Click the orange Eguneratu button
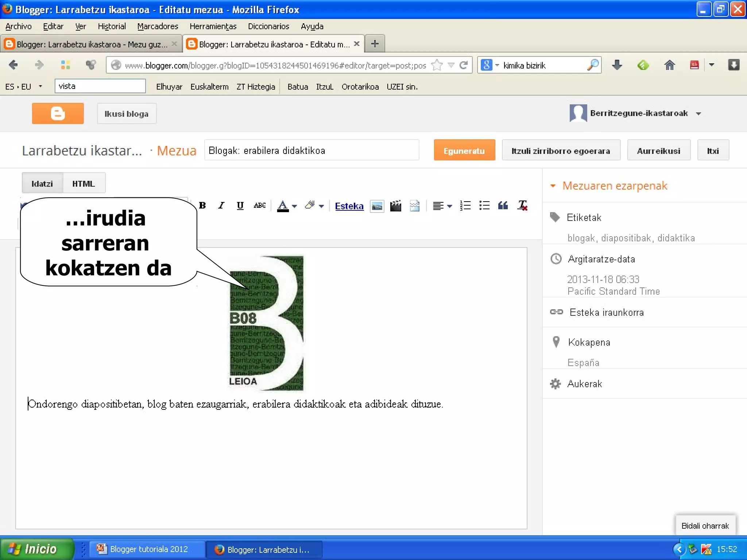The width and height of the screenshot is (747, 560). 464,151
